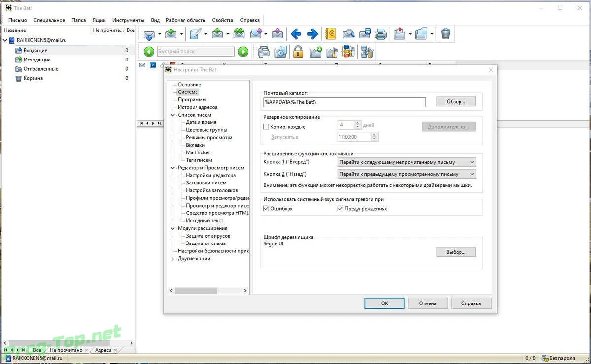
Task: Collapse 'Редактор и Просмотр писем' tree node
Action: click(173, 168)
